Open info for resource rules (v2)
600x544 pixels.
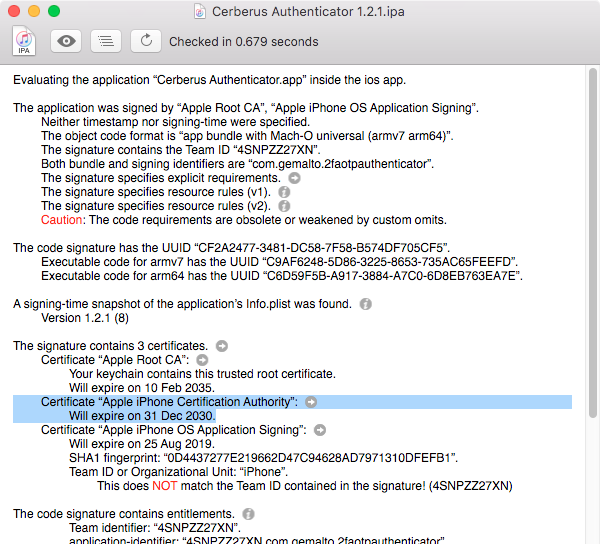pos(284,206)
